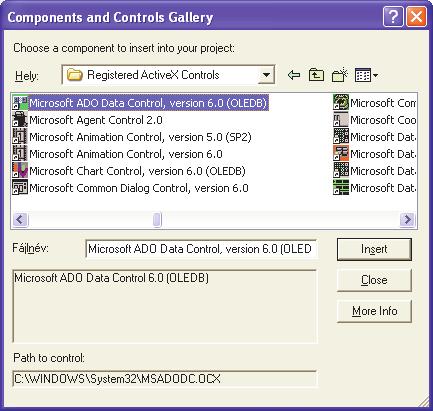
Task: Close the Components and Controls Gallery dialog
Action: pyautogui.click(x=416, y=16)
